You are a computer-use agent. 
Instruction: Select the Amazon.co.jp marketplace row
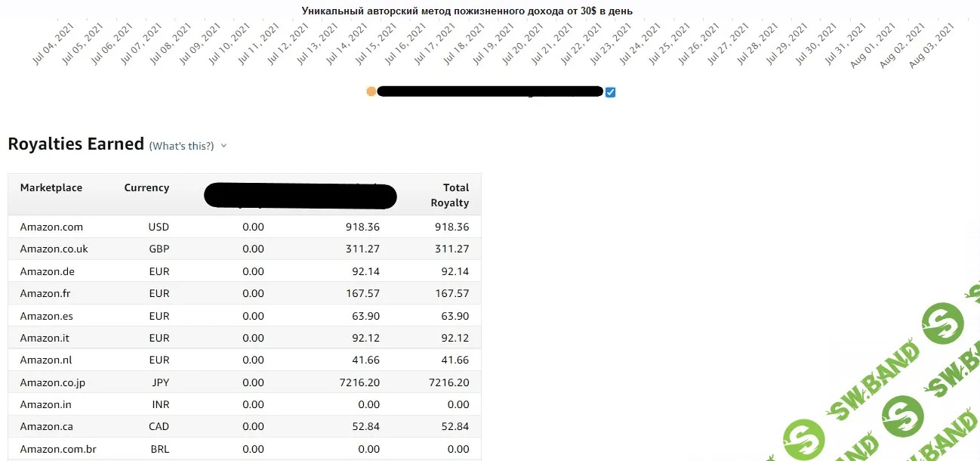click(x=52, y=382)
